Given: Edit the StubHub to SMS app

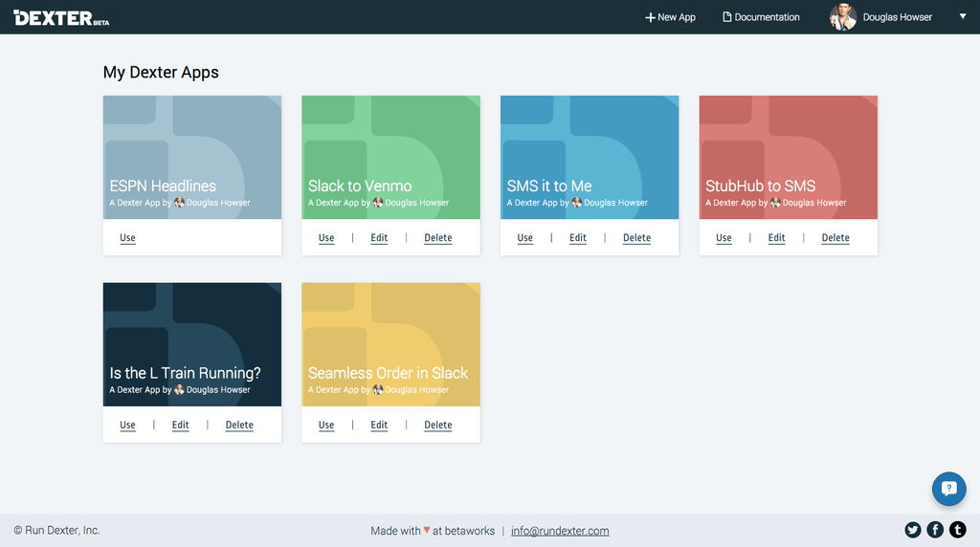Looking at the screenshot, I should point(776,238).
